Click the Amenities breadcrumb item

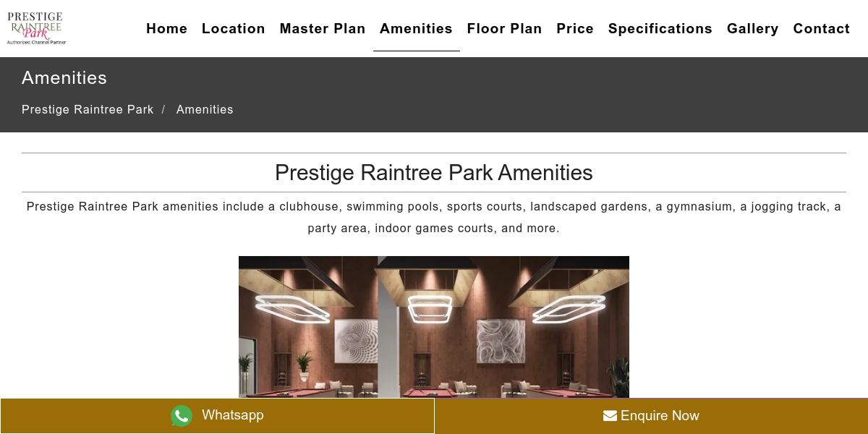tap(205, 109)
